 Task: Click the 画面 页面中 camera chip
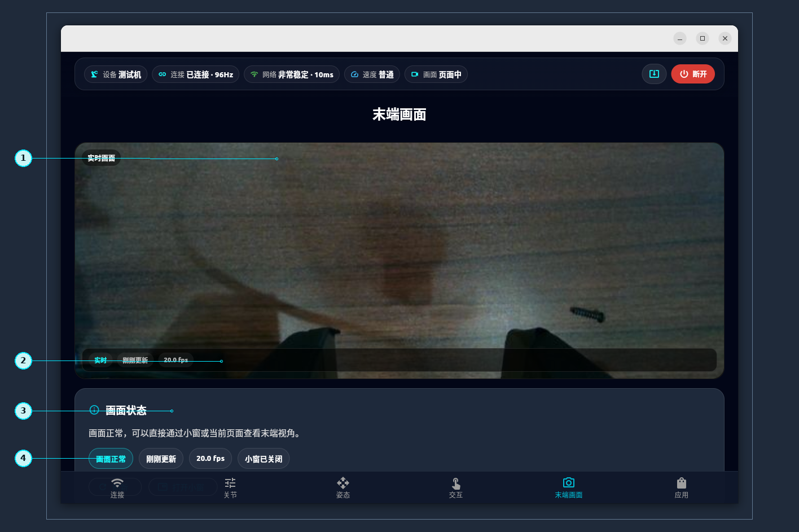[436, 74]
